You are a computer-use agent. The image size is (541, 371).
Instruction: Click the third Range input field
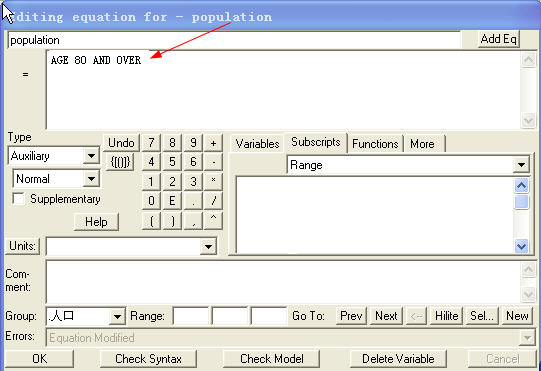[269, 316]
